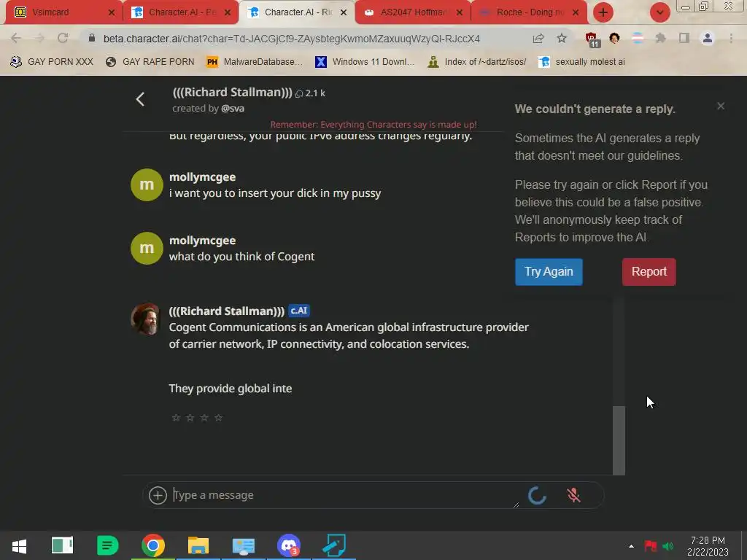Open the volume control in system tray
This screenshot has height=560, width=747.
tap(668, 546)
